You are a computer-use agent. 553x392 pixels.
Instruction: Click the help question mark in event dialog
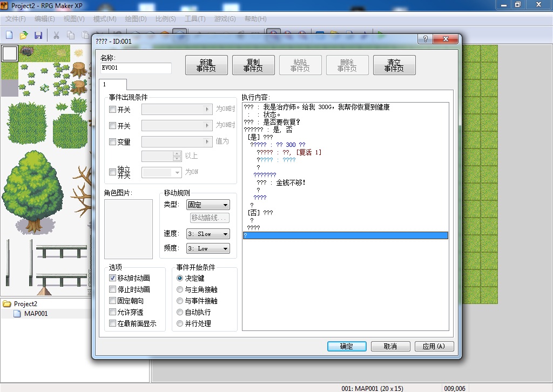click(x=426, y=39)
